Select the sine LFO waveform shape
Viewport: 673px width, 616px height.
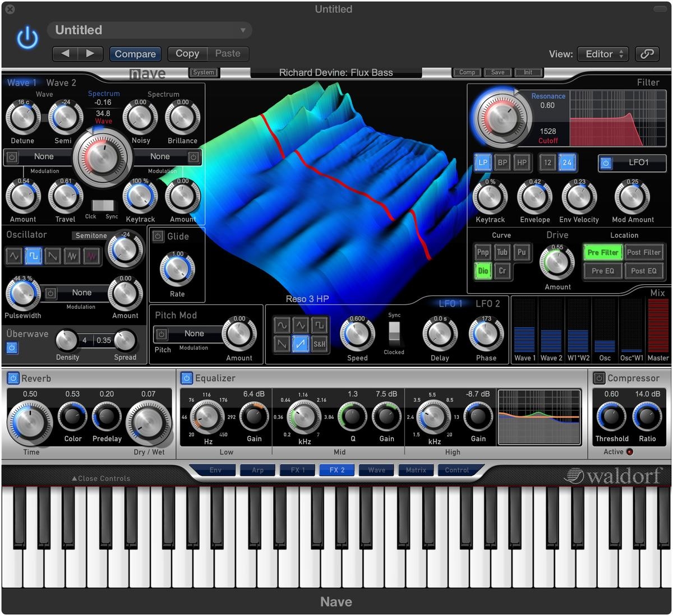[x=282, y=325]
